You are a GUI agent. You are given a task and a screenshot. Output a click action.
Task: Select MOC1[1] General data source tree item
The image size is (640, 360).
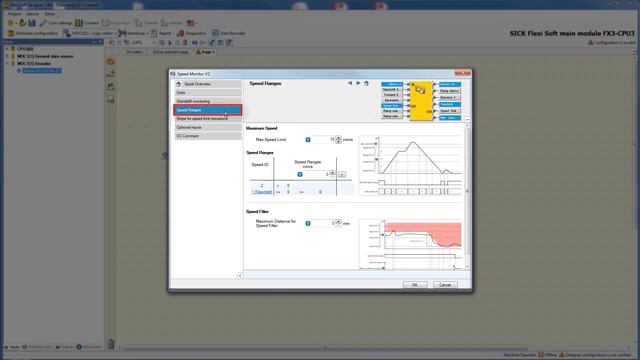45,56
